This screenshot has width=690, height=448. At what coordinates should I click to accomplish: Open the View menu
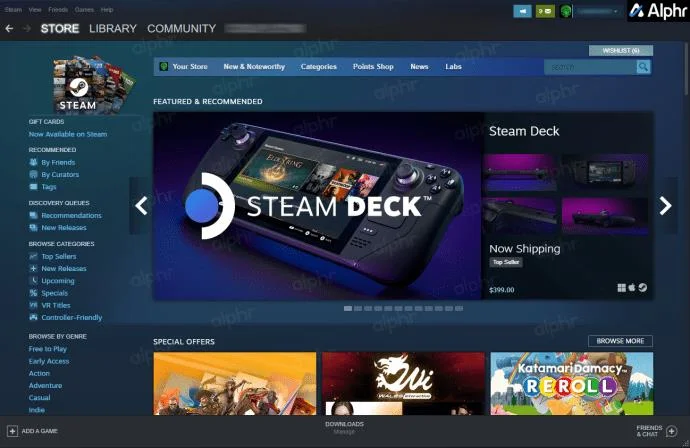(x=35, y=10)
